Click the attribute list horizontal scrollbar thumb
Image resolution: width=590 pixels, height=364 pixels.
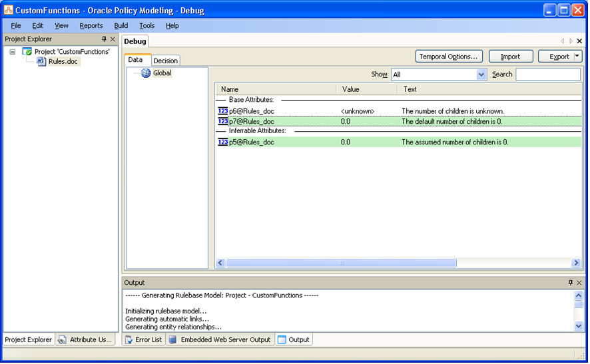point(342,263)
